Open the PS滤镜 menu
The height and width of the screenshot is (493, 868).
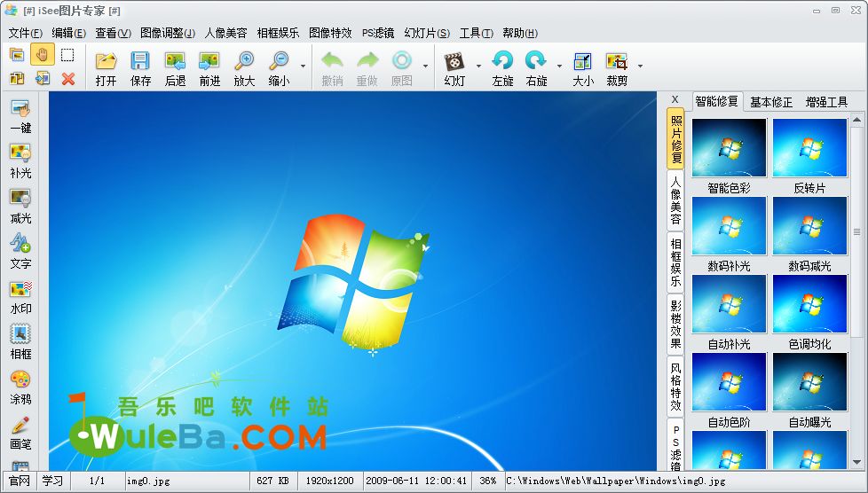[378, 33]
